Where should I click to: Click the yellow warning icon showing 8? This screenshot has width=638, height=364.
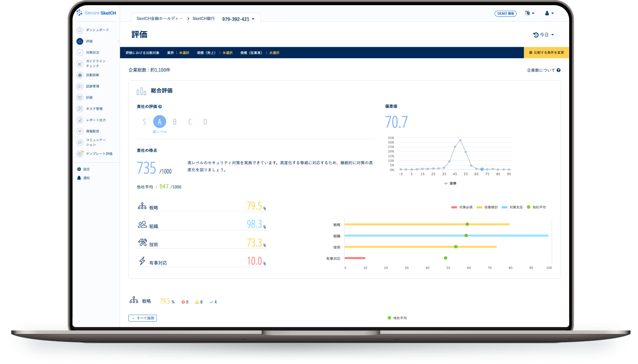[197, 302]
